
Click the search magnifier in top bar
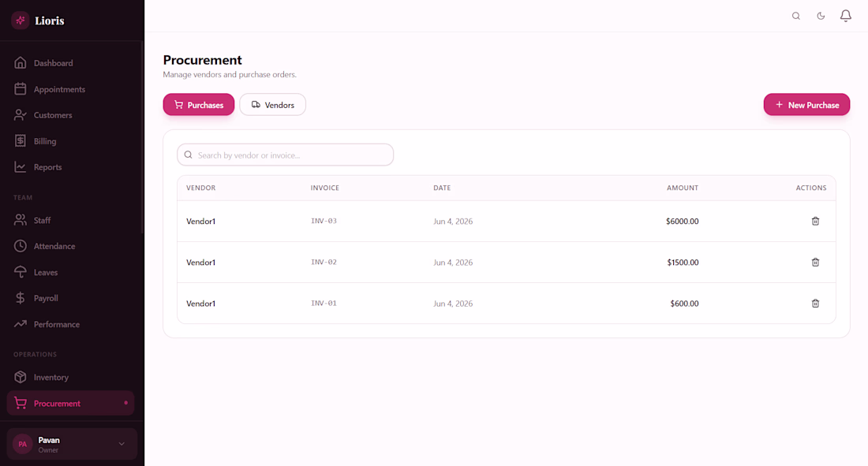click(795, 16)
